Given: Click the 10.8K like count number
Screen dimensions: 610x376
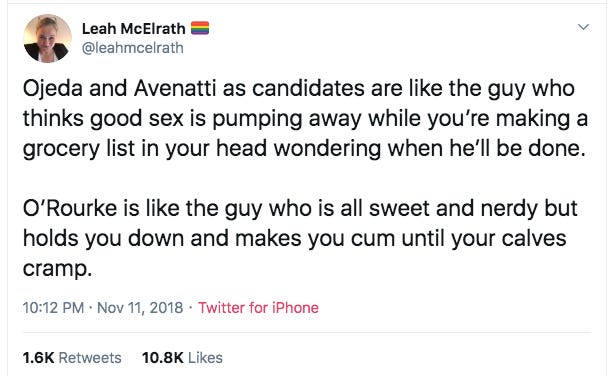Looking at the screenshot, I should (163, 358).
